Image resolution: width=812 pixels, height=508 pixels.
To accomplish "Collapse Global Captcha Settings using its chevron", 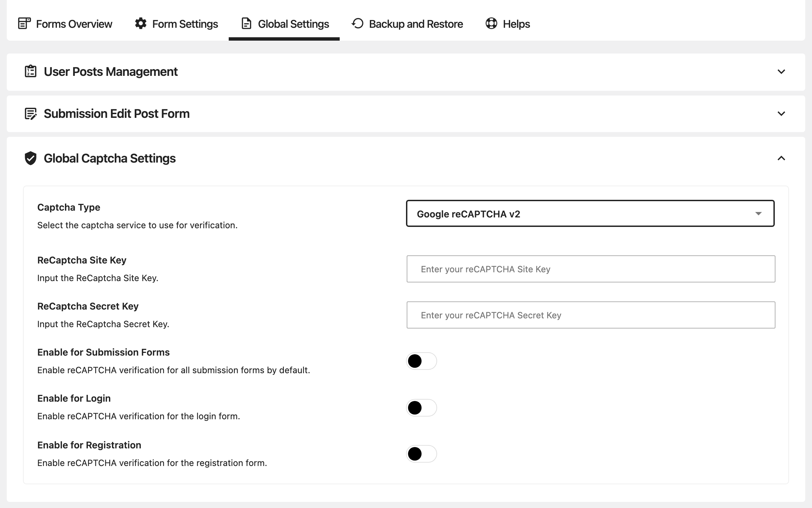I will 781,158.
